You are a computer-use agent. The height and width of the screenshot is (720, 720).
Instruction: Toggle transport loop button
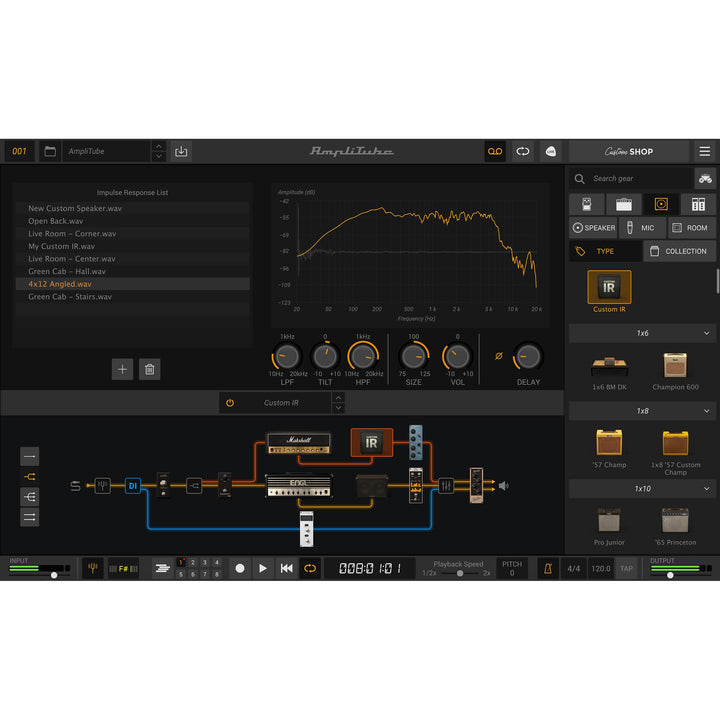tap(310, 568)
